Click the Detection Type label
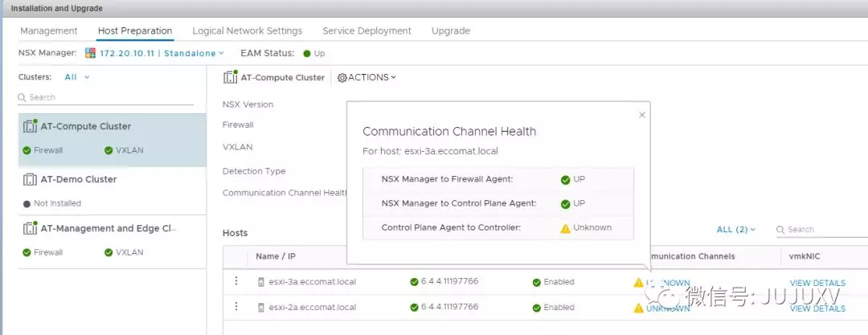868x335 pixels. pos(254,171)
